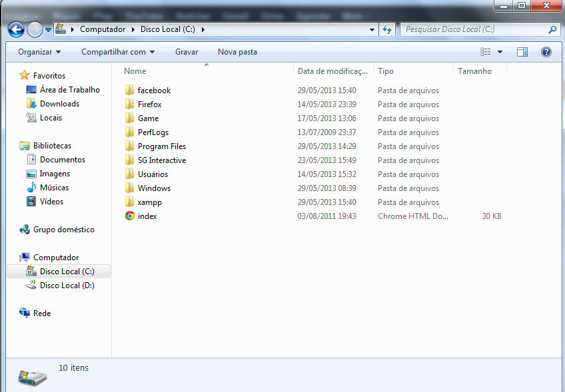Open the address bar history dropdown
This screenshot has height=392, width=565.
(x=372, y=30)
